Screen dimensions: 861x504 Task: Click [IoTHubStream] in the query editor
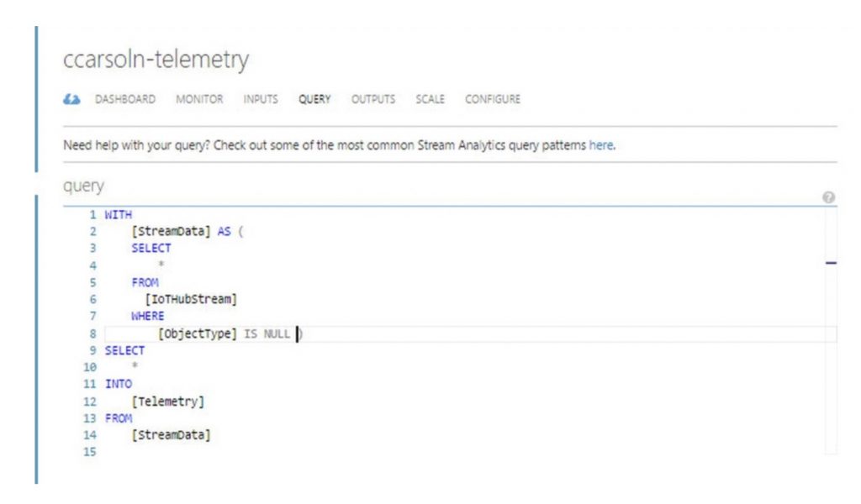point(191,299)
